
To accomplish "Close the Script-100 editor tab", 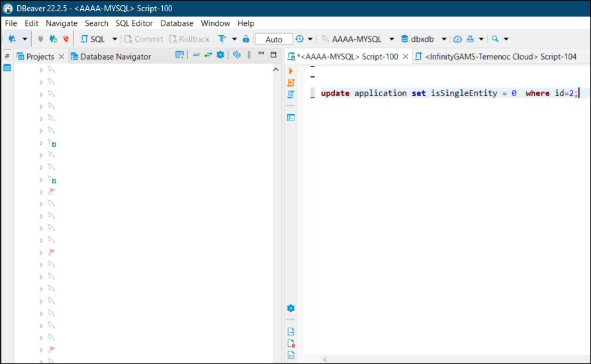I will (x=406, y=56).
